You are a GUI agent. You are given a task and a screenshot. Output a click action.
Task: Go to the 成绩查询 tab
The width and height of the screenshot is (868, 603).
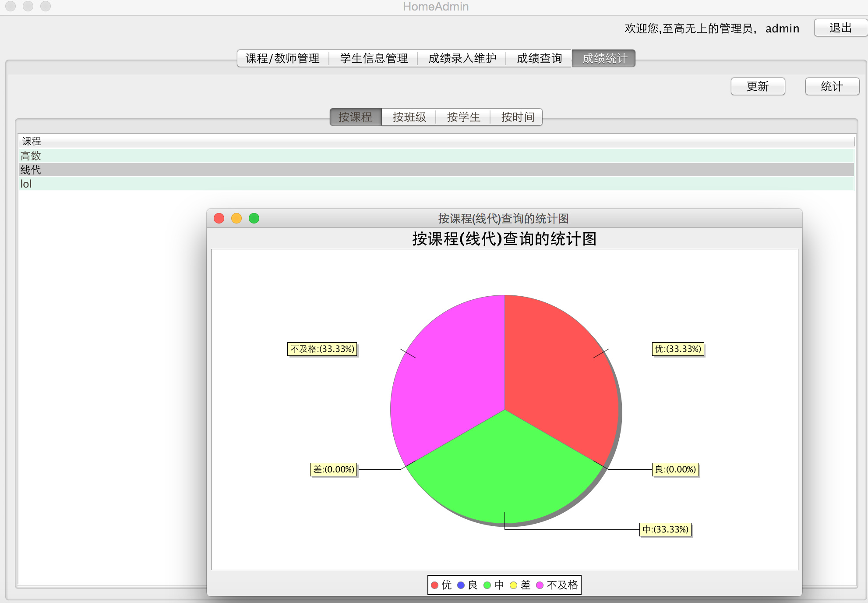click(x=539, y=58)
